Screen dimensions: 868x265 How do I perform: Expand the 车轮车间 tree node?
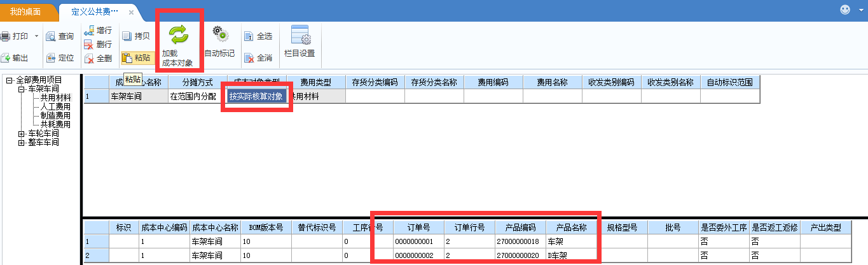pos(22,134)
